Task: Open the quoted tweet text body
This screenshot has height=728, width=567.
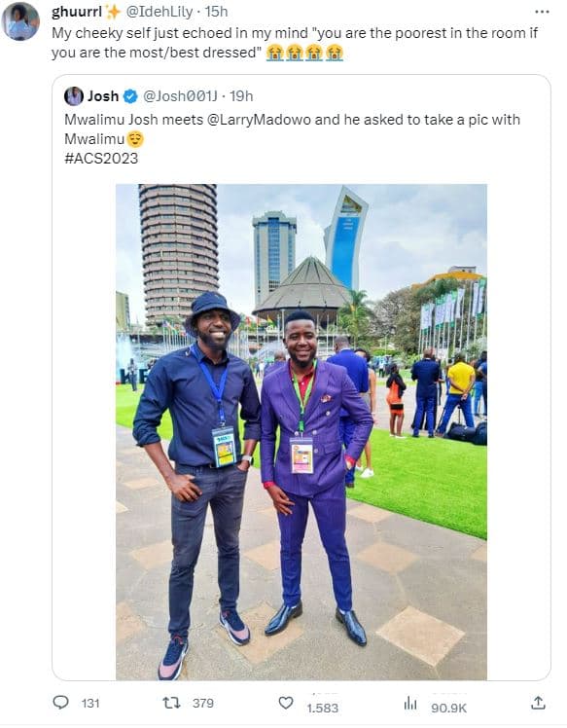Action: click(293, 139)
